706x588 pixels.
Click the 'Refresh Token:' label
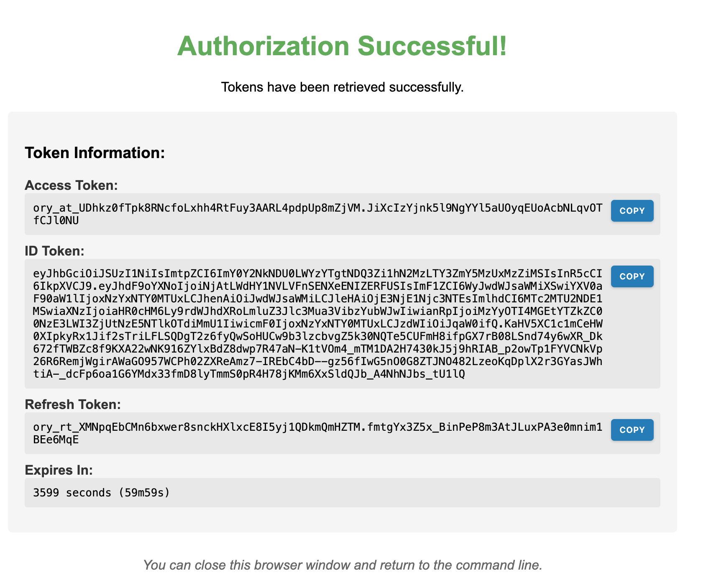tap(73, 404)
